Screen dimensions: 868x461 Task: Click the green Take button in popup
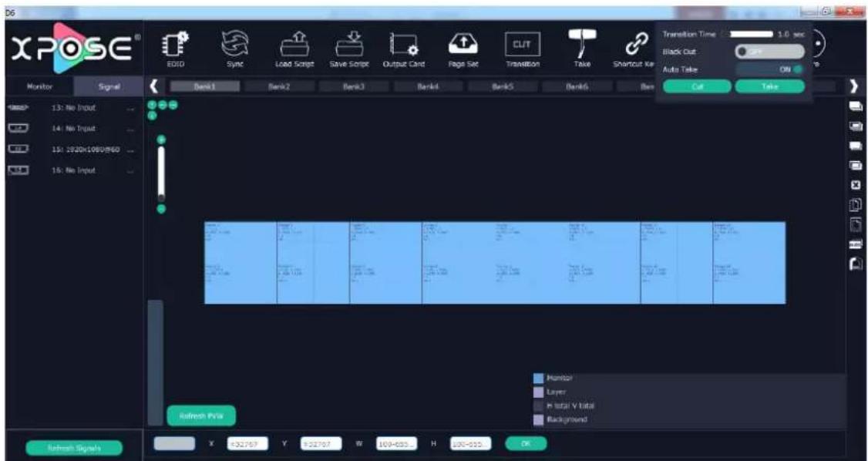click(770, 86)
